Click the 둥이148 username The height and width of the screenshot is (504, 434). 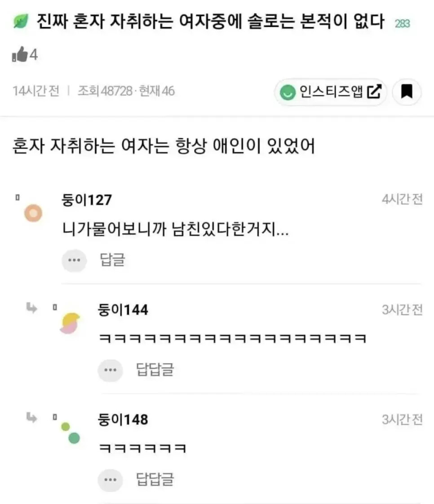click(x=123, y=420)
